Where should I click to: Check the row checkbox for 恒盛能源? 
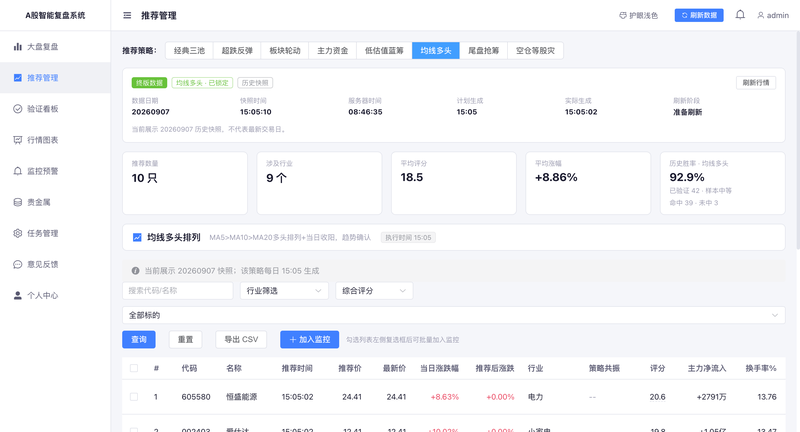click(134, 396)
